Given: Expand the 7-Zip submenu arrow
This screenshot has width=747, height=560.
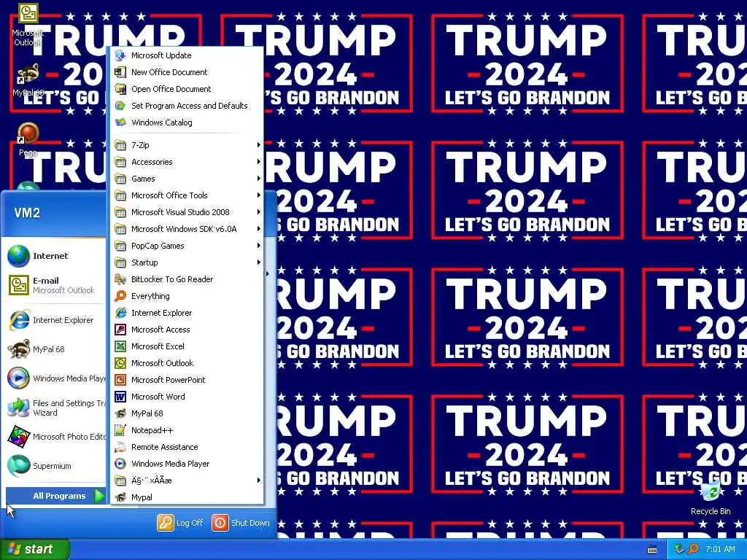Looking at the screenshot, I should click(259, 145).
